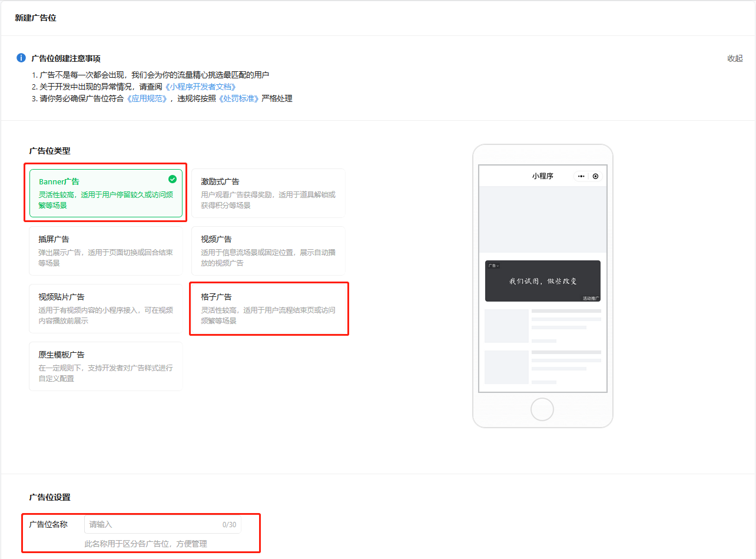The image size is (756, 559).
Task: Click the 活动推广 tag on the preview ad
Action: 591,298
